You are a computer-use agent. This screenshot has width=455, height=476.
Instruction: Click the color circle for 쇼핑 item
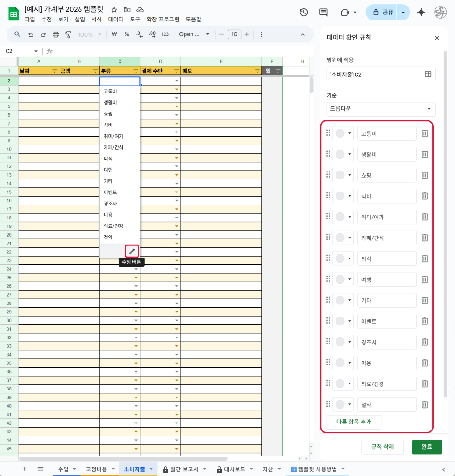click(x=340, y=175)
